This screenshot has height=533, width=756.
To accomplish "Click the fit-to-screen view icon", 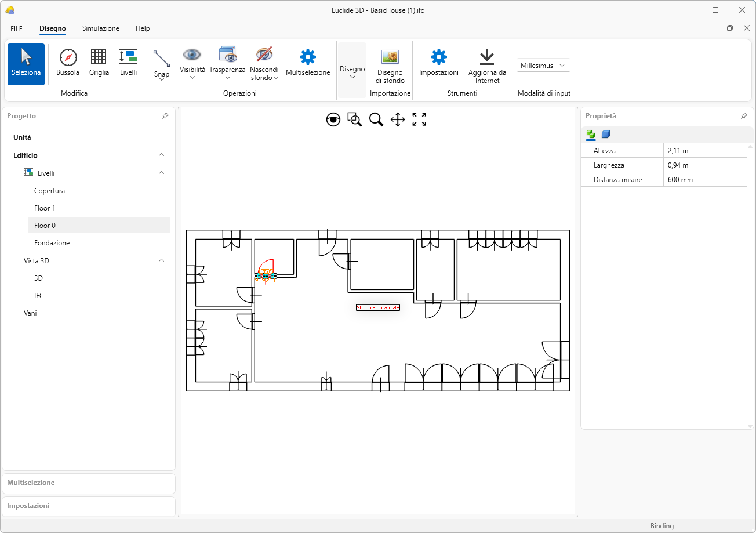I will pyautogui.click(x=419, y=120).
